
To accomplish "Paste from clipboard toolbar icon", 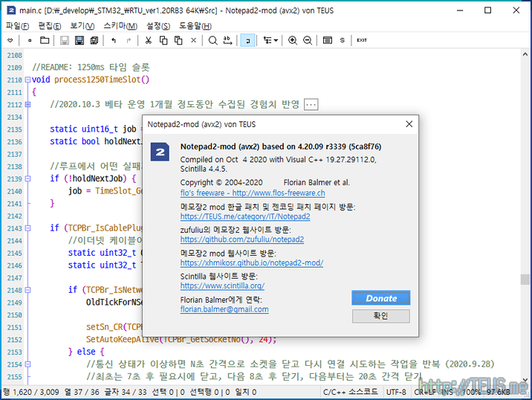I will pos(178,40).
